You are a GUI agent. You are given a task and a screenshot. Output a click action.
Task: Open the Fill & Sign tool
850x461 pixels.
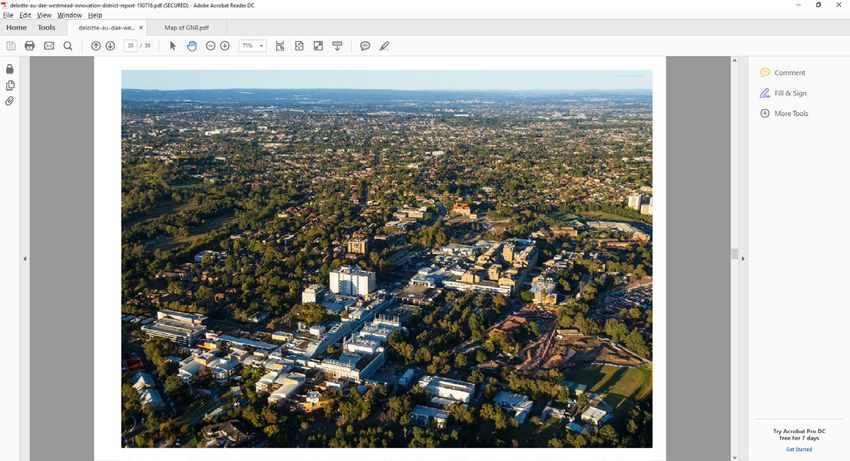783,93
